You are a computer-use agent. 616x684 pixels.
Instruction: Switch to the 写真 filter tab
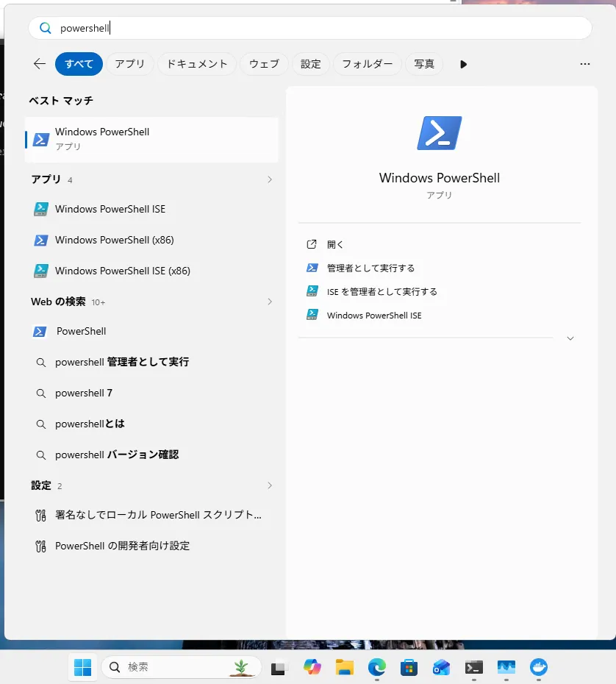[x=424, y=64]
